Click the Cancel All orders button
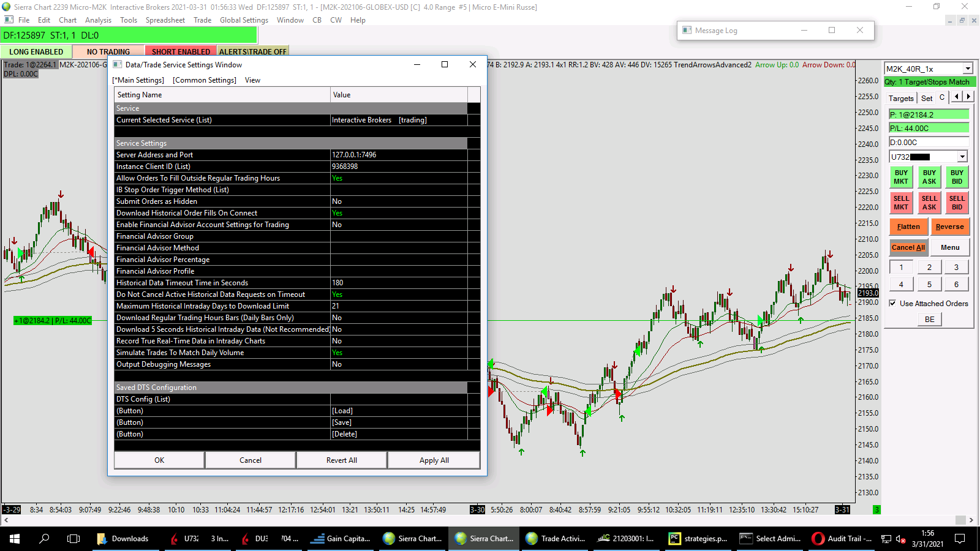Screen dimensions: 980x551 908,247
